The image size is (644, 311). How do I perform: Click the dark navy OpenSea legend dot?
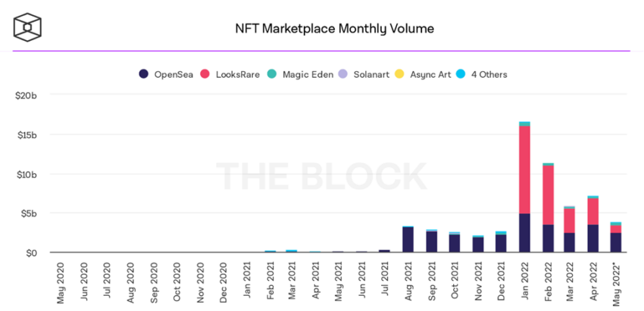point(143,74)
